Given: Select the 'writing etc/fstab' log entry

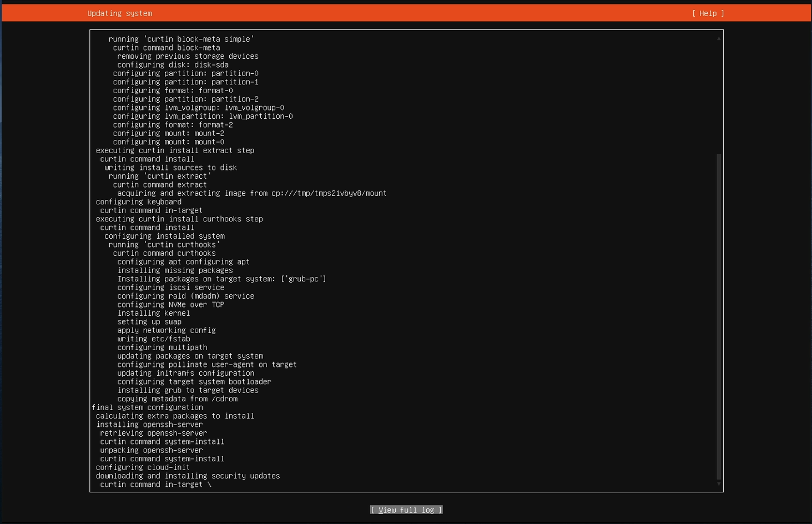Looking at the screenshot, I should pos(154,339).
